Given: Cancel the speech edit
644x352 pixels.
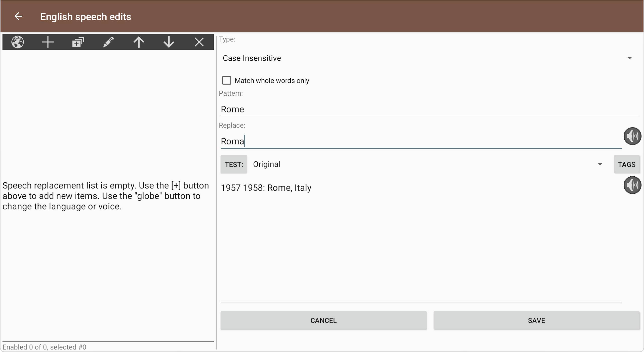Looking at the screenshot, I should 323,320.
